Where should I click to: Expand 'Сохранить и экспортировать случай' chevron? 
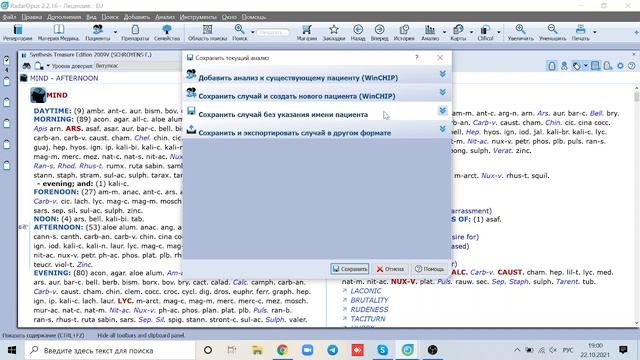click(x=442, y=129)
